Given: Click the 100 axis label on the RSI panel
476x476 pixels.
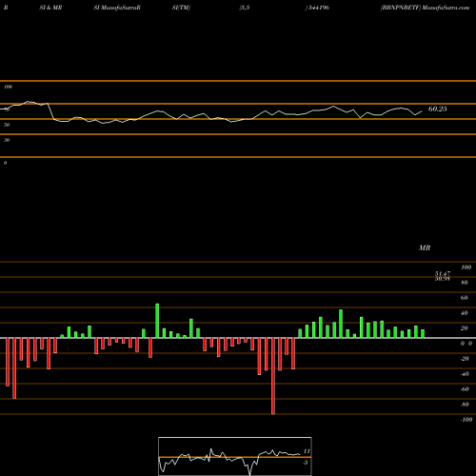Looking at the screenshot, I should click(9, 87).
